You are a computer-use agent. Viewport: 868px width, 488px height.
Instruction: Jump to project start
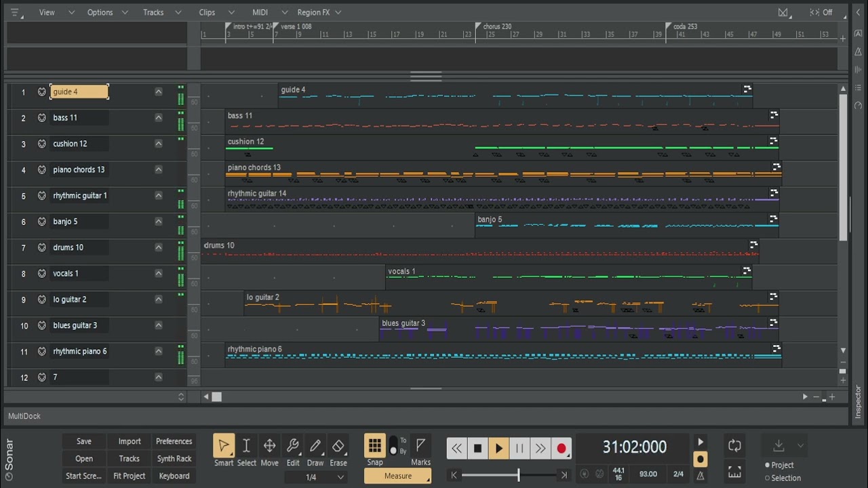click(454, 476)
